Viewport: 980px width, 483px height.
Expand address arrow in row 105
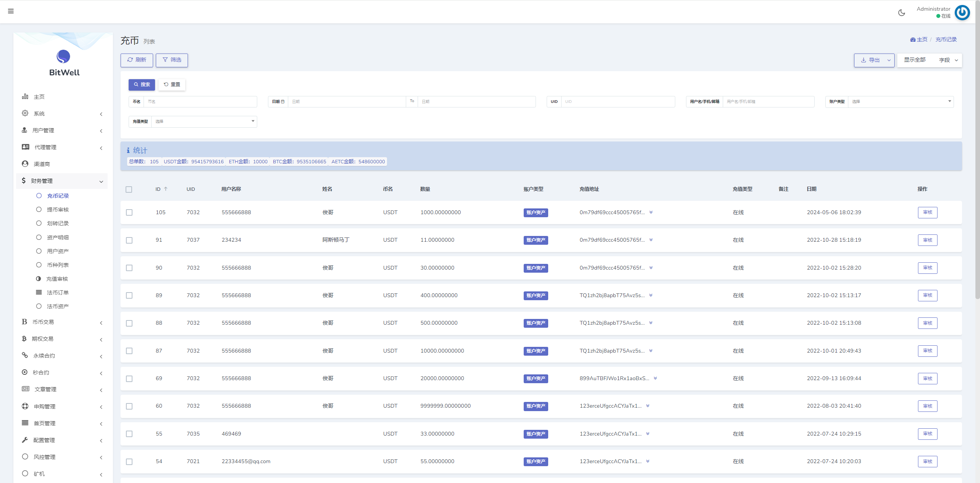651,212
